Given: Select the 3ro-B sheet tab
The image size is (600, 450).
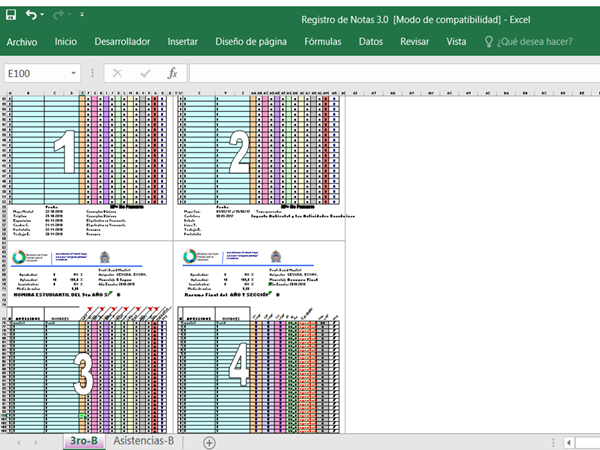Looking at the screenshot, I should (84, 440).
